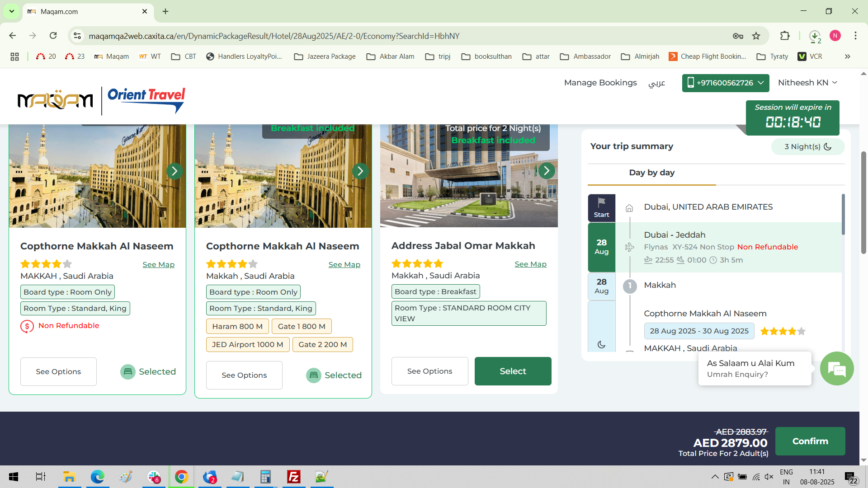Open the Nitheesh KN account menu
This screenshot has width=868, height=488.
click(807, 83)
